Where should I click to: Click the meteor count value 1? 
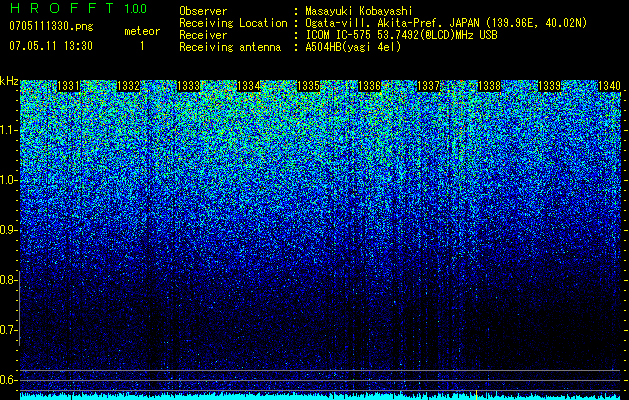click(142, 46)
